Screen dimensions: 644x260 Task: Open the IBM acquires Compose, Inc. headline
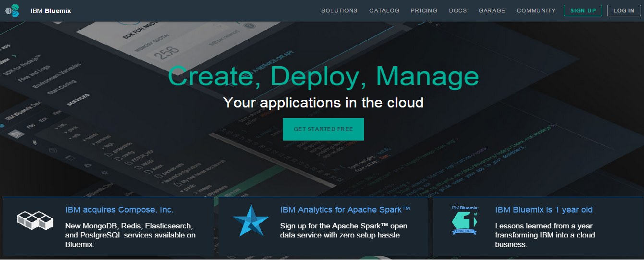(120, 210)
